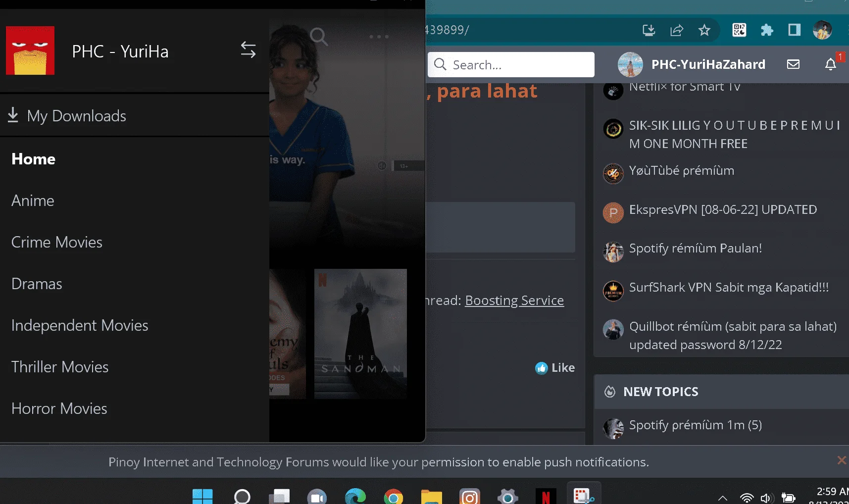Click the QR code extension icon
The height and width of the screenshot is (504, 849).
pyautogui.click(x=739, y=30)
